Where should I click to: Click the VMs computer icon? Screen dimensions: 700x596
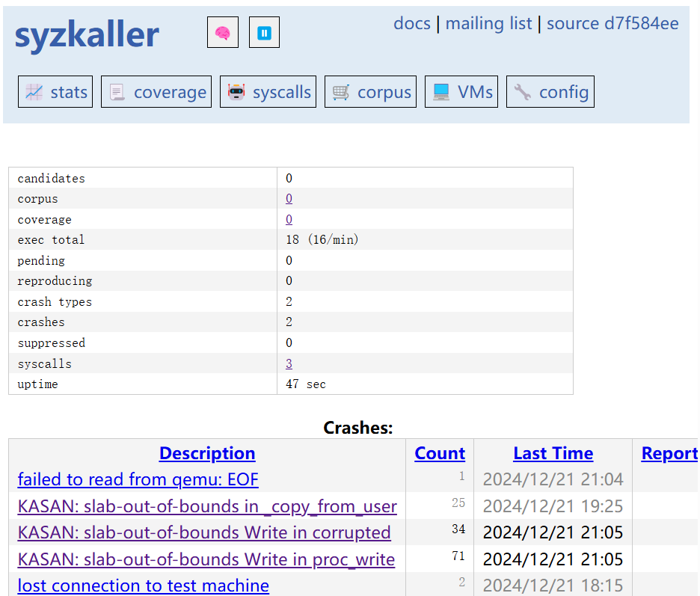pyautogui.click(x=441, y=92)
